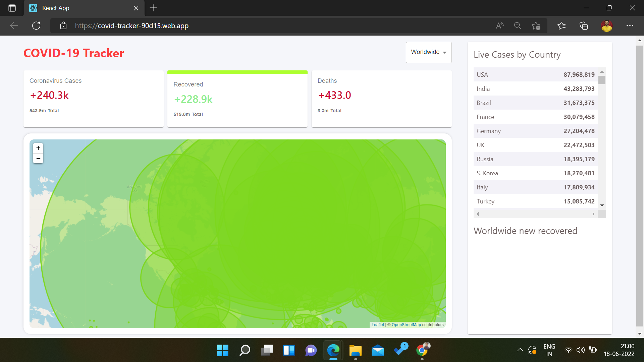Viewport: 644px width, 362px height.
Task: Click the country table scroll down arrow
Action: (x=602, y=205)
